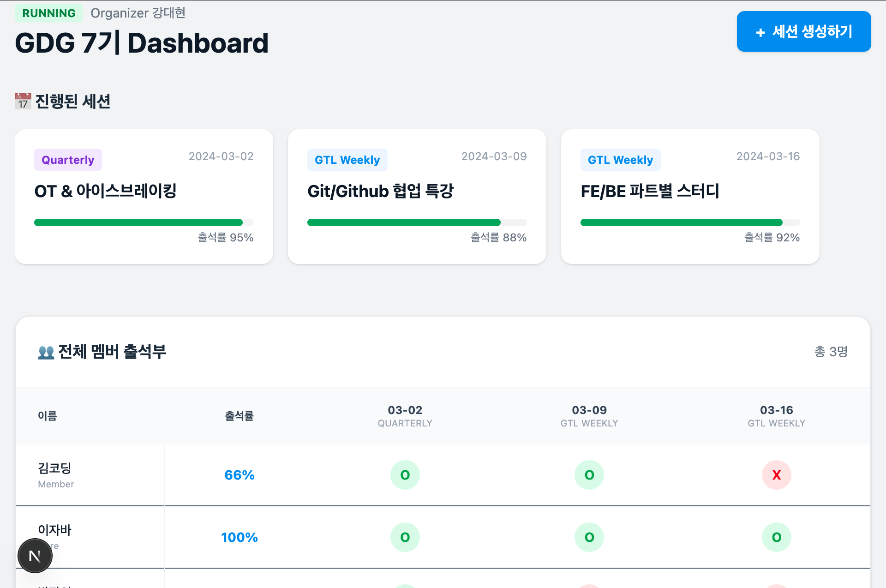Click the GTL Weekly badge dated 2024-03-09
886x588 pixels.
click(347, 160)
